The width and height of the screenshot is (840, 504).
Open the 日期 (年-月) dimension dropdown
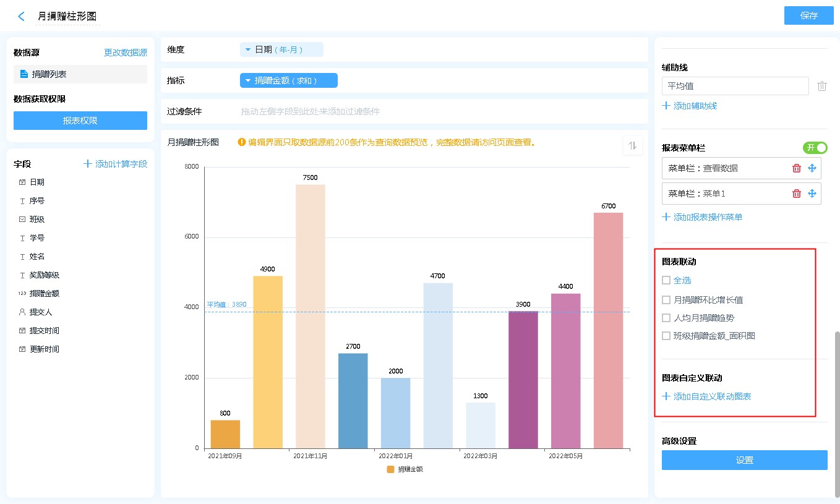[281, 49]
